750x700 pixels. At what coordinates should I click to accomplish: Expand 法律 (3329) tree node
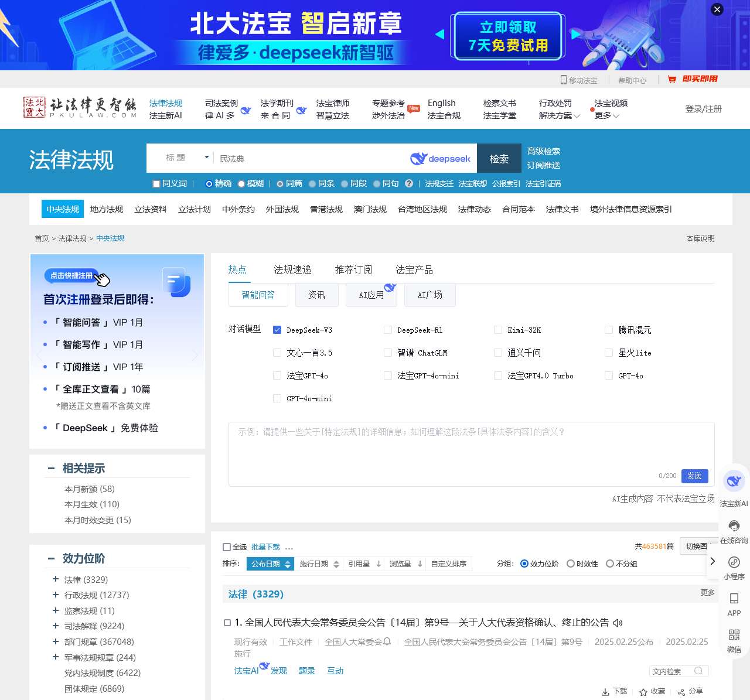[56, 579]
